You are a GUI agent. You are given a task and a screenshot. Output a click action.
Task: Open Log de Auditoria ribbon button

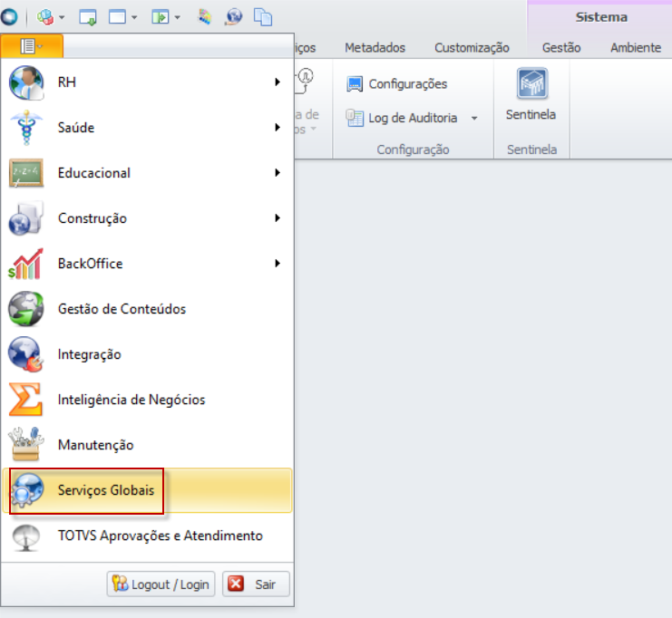[402, 118]
